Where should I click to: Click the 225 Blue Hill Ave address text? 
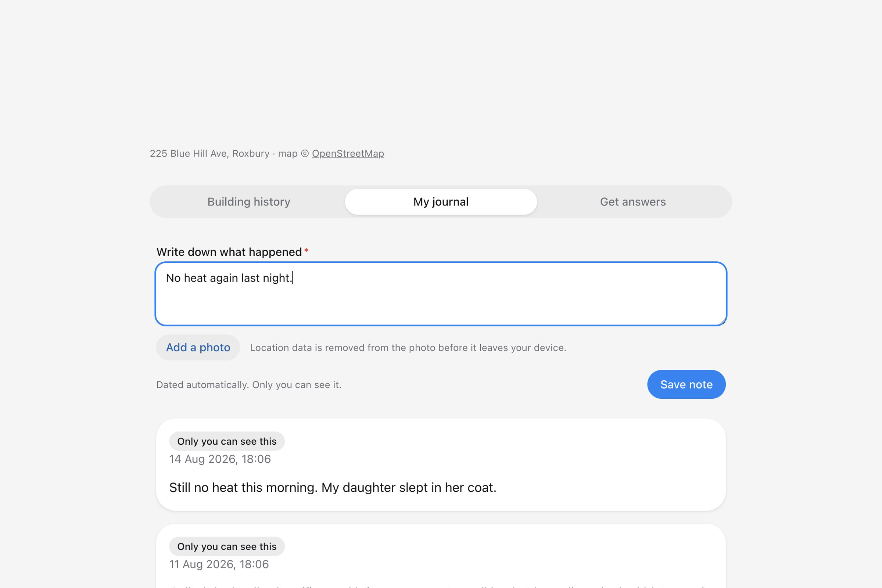[209, 153]
